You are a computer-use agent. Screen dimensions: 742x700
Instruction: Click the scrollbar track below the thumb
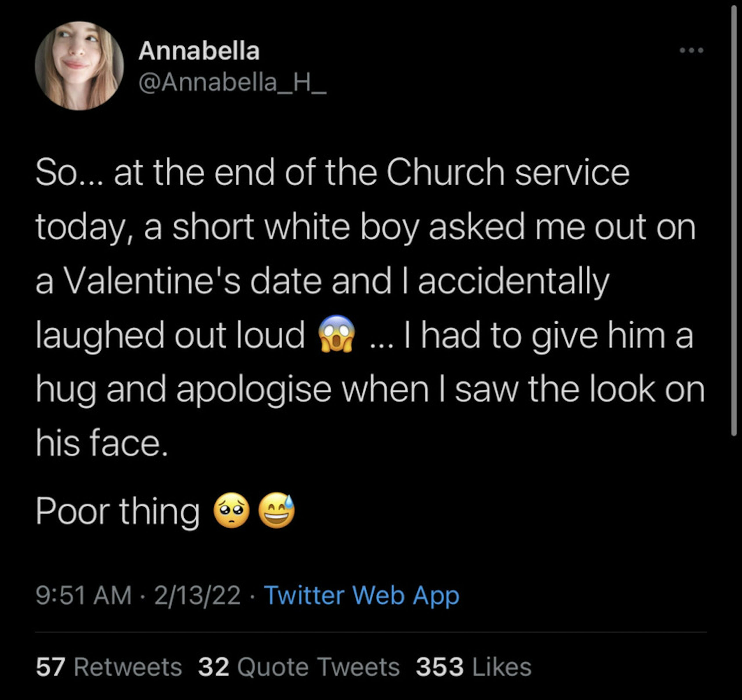734,560
